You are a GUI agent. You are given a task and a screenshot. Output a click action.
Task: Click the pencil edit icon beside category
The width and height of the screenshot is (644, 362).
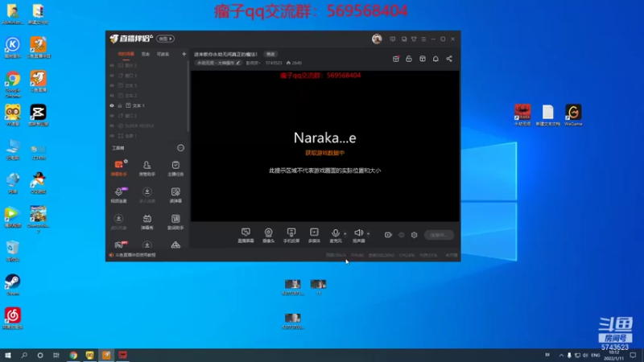[x=238, y=63]
